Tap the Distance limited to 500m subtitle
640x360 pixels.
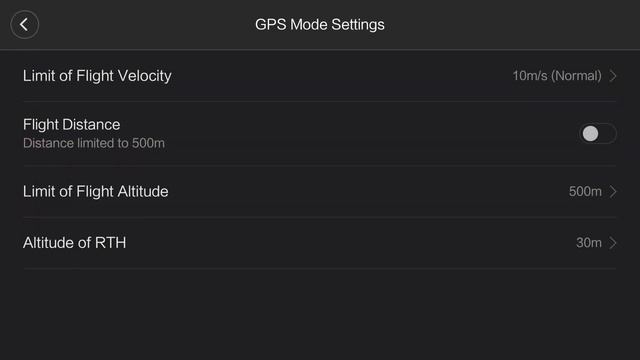point(94,143)
